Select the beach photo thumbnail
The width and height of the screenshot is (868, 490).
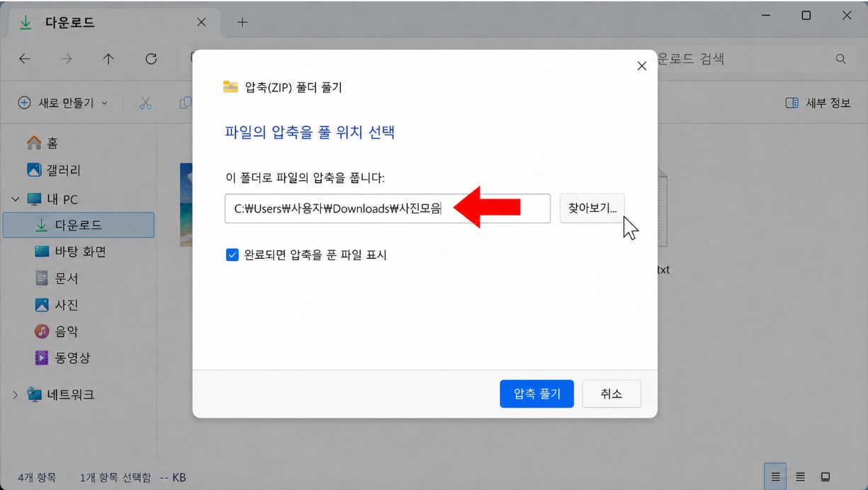tap(186, 205)
